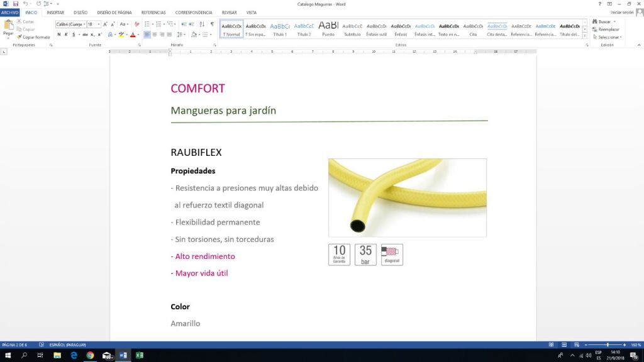Click Buscar in the Edición group
The image size is (644, 362).
pyautogui.click(x=604, y=21)
